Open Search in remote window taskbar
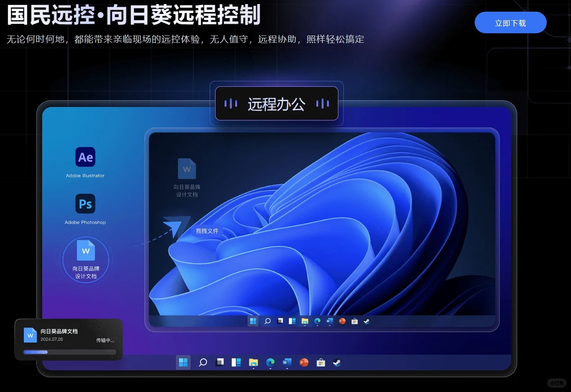Viewport: 571px width, 392px height. coord(268,321)
